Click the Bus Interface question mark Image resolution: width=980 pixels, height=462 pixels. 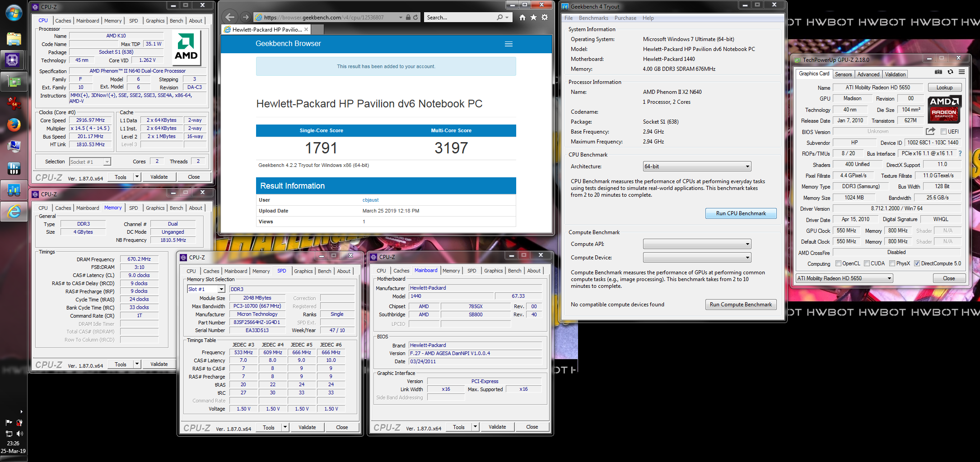coord(960,153)
